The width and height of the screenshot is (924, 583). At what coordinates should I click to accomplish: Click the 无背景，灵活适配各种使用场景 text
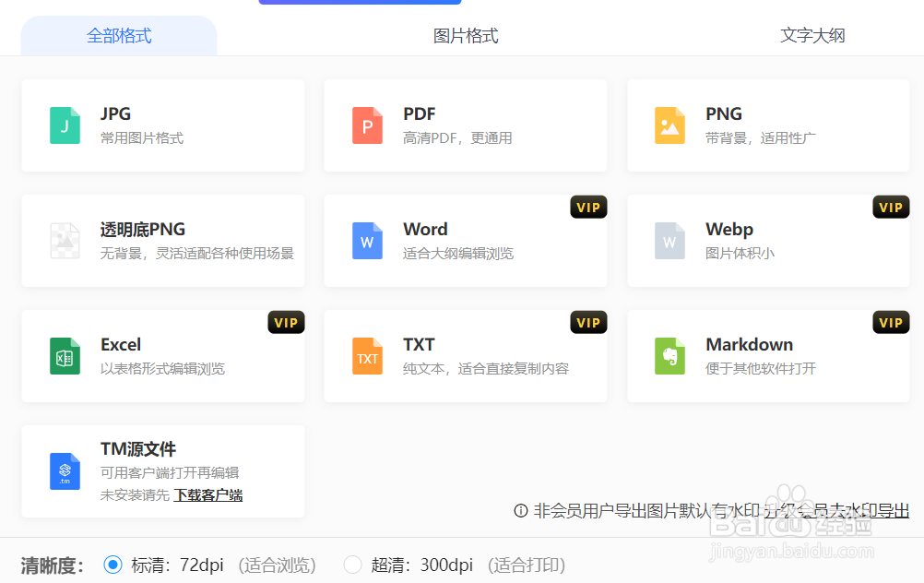pos(196,254)
